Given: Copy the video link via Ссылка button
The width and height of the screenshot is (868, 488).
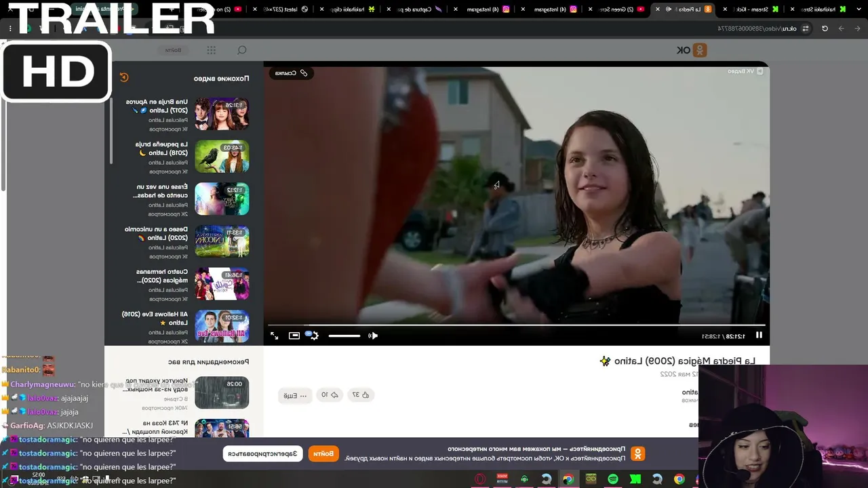Looking at the screenshot, I should tap(291, 73).
